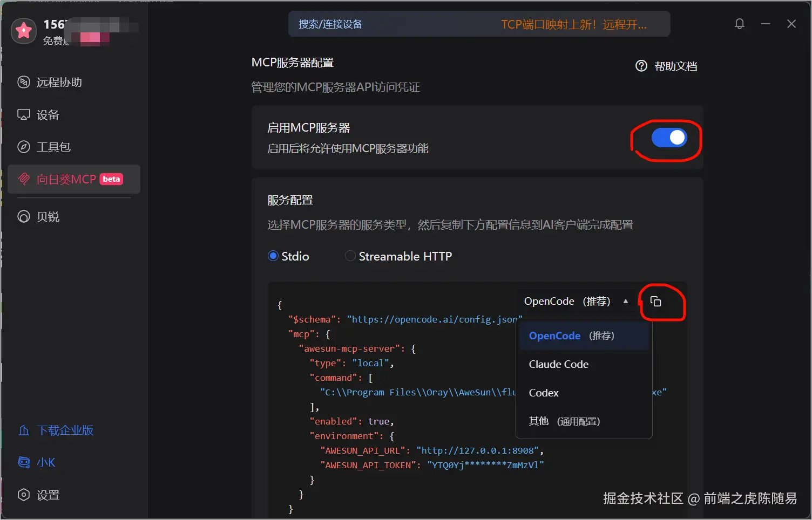Choose OpenCode (推荐) from dropdown list
Viewport: 812px width, 520px height.
(x=584, y=336)
